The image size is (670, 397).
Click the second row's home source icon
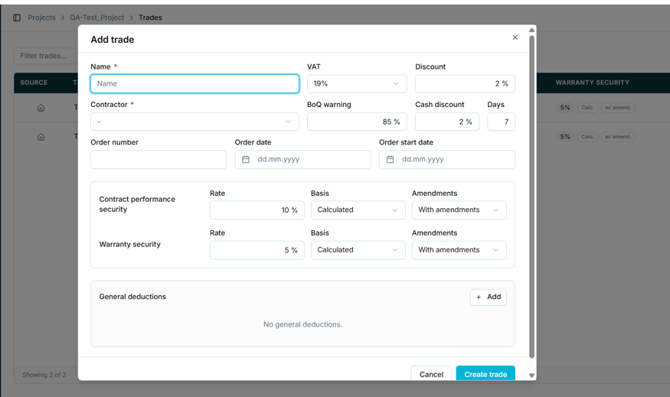[x=41, y=137]
